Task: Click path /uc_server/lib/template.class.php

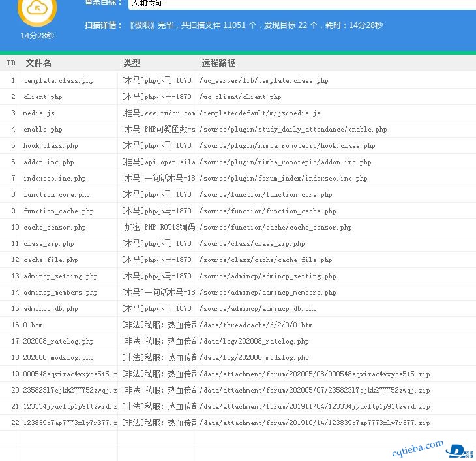Action: pos(264,80)
